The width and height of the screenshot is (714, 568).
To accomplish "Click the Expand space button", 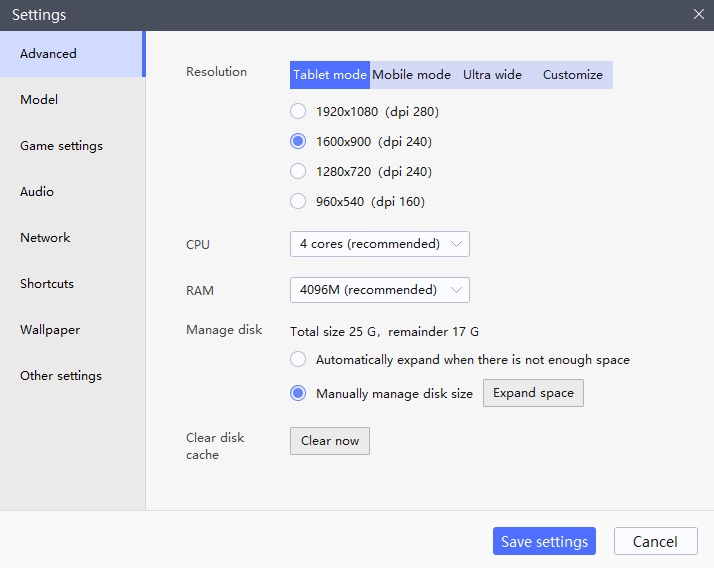I will tap(533, 393).
